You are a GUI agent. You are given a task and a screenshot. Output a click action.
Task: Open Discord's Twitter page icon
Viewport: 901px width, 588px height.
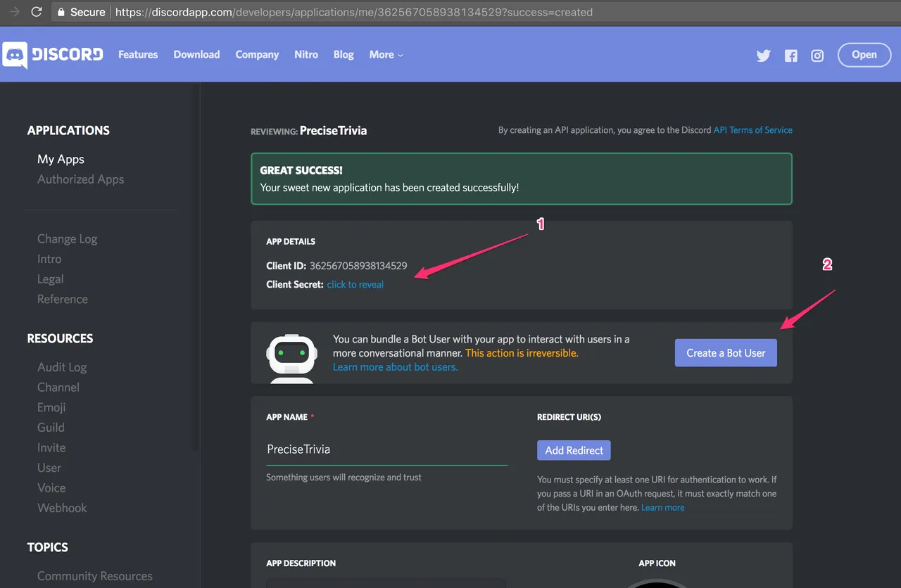click(763, 56)
